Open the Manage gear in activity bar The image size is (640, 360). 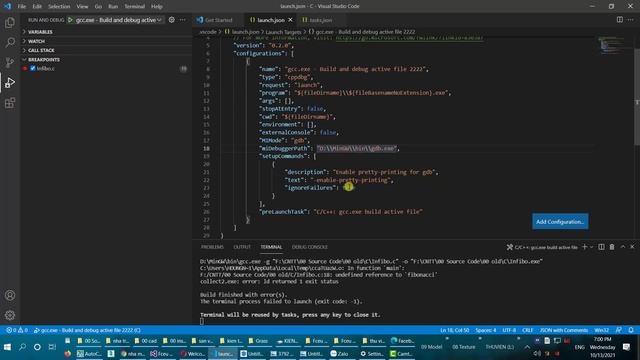click(10, 315)
